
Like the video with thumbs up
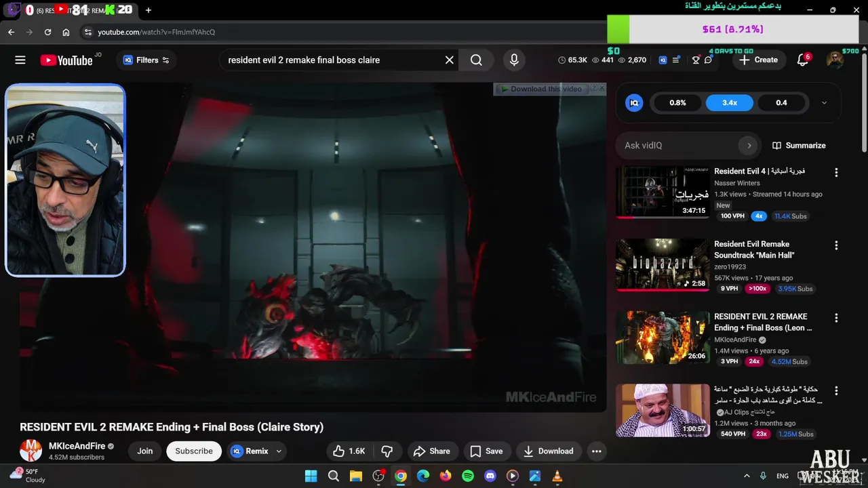point(349,451)
